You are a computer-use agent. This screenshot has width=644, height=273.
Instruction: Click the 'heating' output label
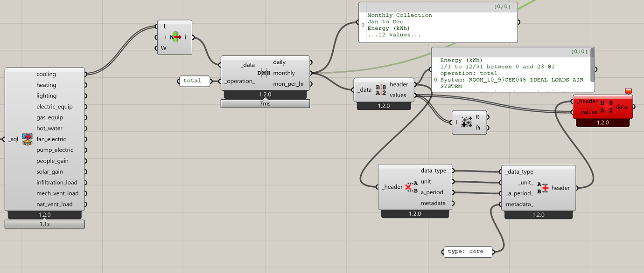click(46, 85)
